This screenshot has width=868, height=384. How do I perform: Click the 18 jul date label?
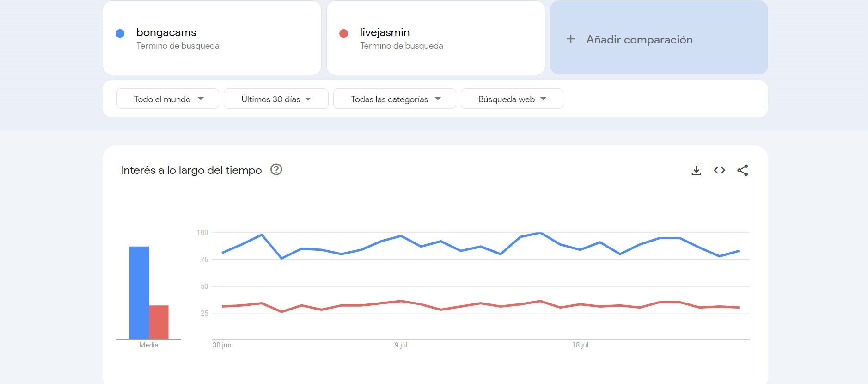click(x=580, y=345)
